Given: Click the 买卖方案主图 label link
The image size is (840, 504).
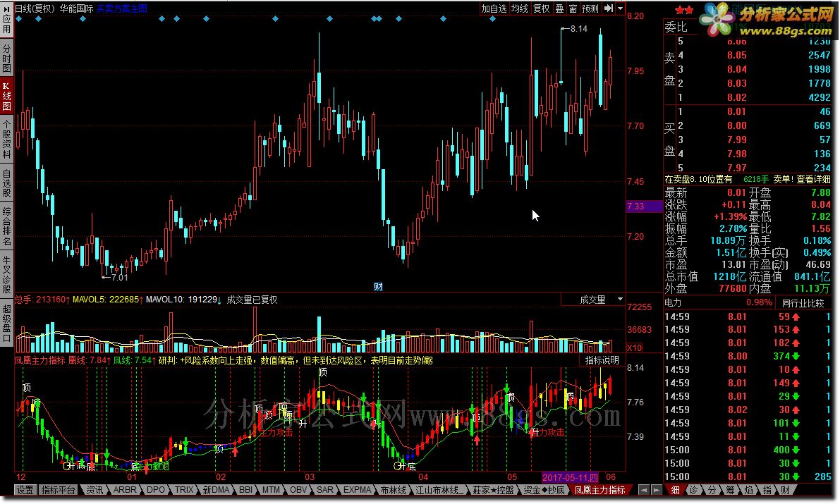Looking at the screenshot, I should pyautogui.click(x=121, y=8).
